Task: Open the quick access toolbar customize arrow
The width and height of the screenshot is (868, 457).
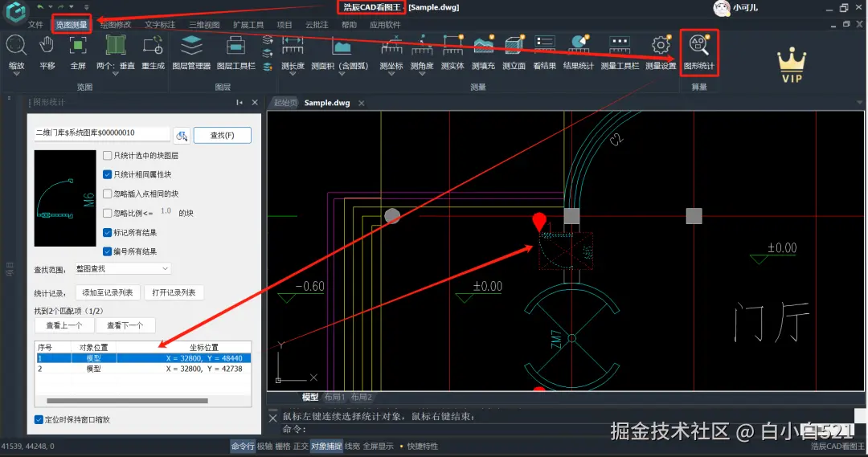Action: pyautogui.click(x=86, y=7)
